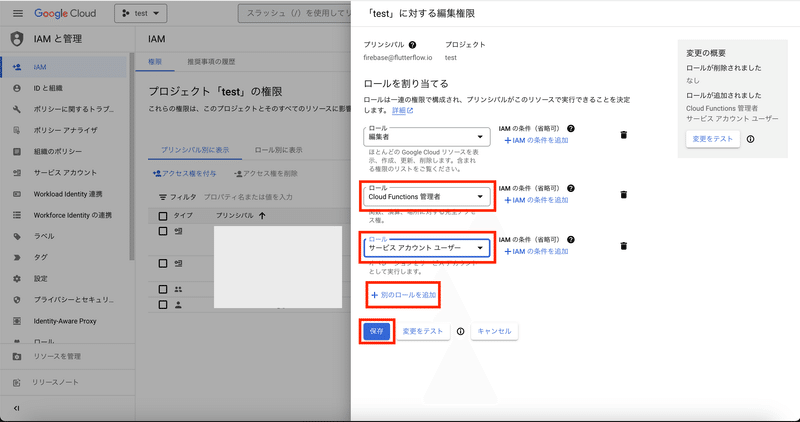Add IAM condition for Cloud Functions 管理者
Viewport: 800px width, 422px height.
pyautogui.click(x=536, y=200)
